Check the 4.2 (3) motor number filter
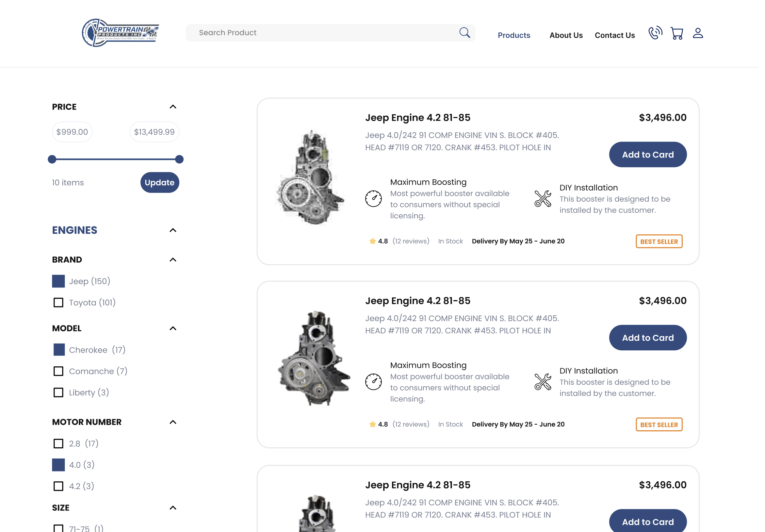 tap(59, 486)
